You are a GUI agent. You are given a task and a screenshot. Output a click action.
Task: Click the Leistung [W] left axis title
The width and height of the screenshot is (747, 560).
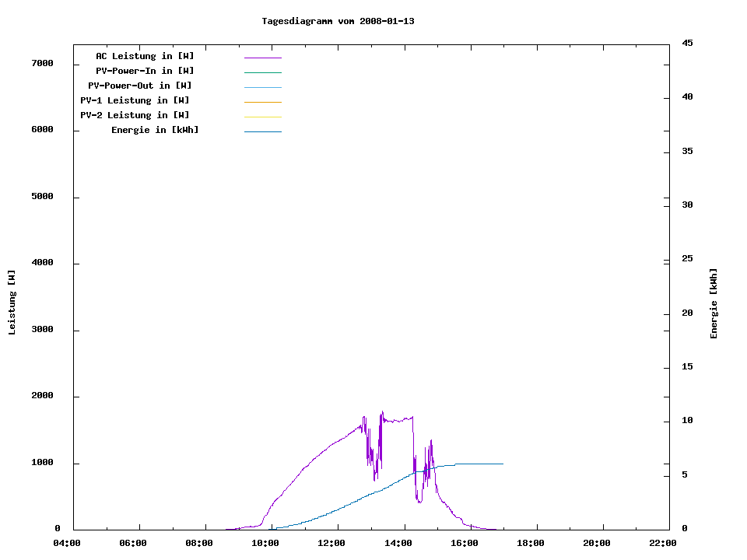pos(12,303)
